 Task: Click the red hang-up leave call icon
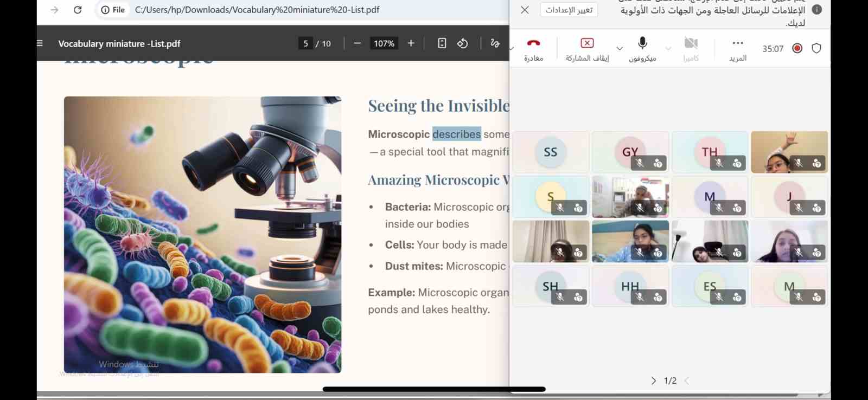tap(533, 43)
